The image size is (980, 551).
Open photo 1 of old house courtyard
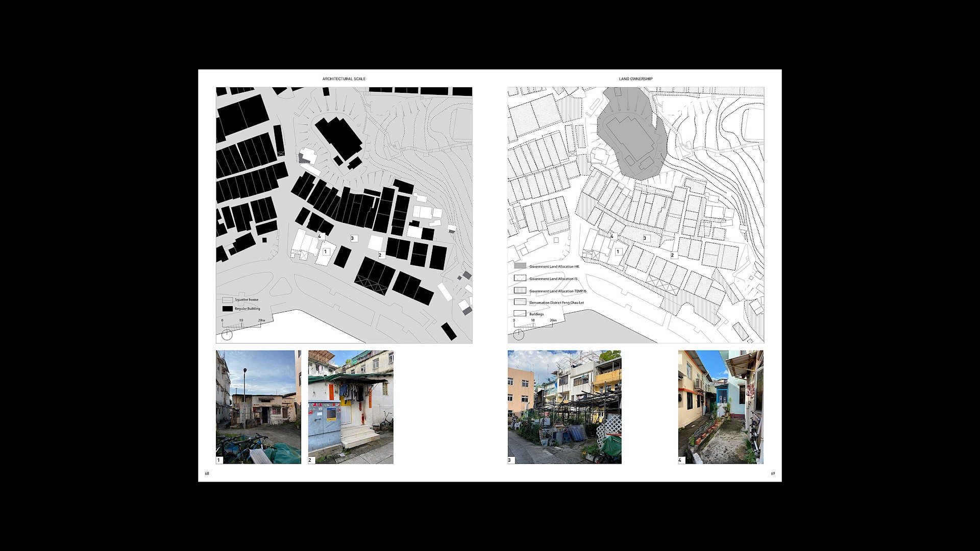tap(258, 407)
